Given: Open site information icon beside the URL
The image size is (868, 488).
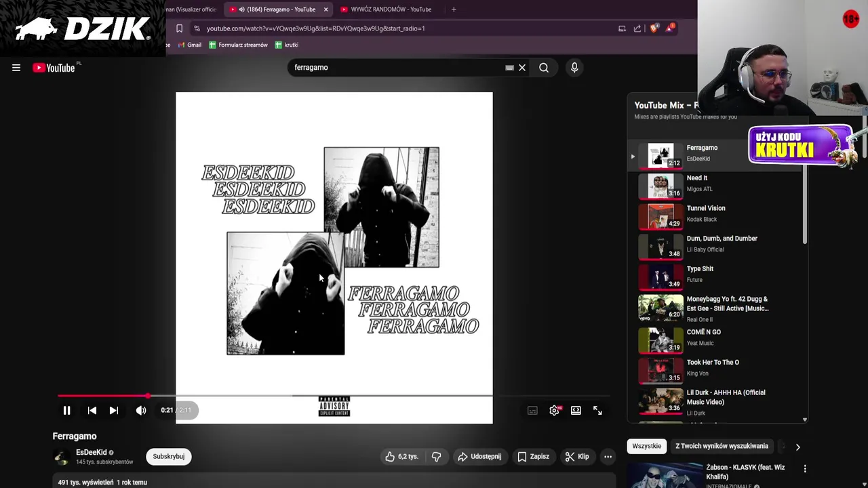Looking at the screenshot, I should click(x=197, y=28).
